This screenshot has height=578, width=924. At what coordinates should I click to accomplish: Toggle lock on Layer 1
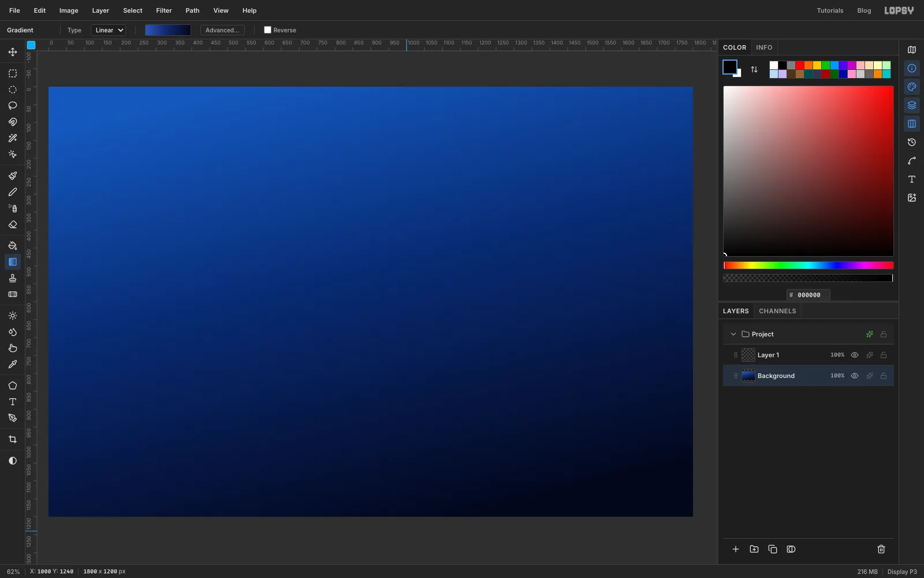pos(884,355)
